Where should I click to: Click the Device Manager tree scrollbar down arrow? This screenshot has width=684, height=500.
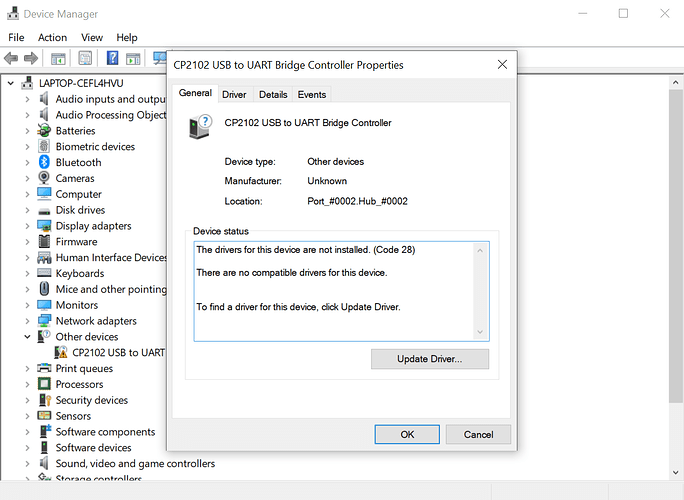point(675,472)
